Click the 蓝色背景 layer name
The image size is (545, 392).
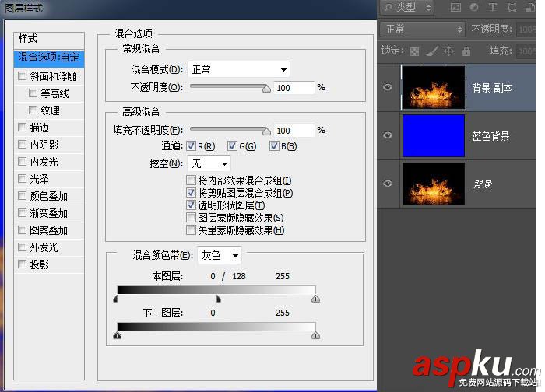coord(490,136)
